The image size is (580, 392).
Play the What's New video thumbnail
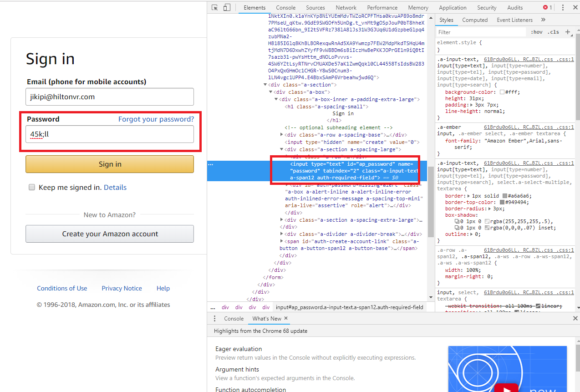[x=508, y=369]
